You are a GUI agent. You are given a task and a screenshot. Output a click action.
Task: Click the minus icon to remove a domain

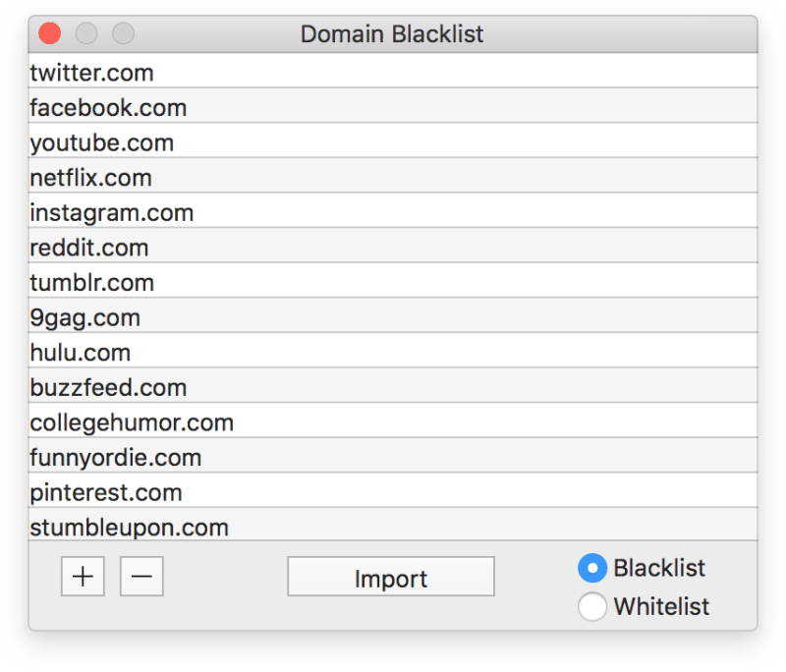(141, 576)
